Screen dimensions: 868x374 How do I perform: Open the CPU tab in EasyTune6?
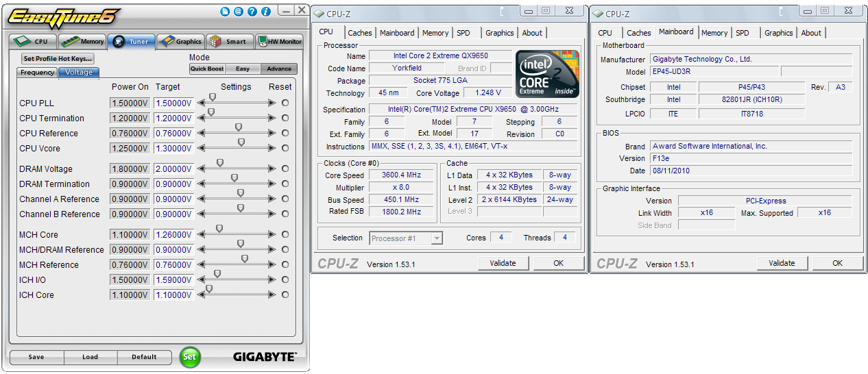[x=33, y=41]
